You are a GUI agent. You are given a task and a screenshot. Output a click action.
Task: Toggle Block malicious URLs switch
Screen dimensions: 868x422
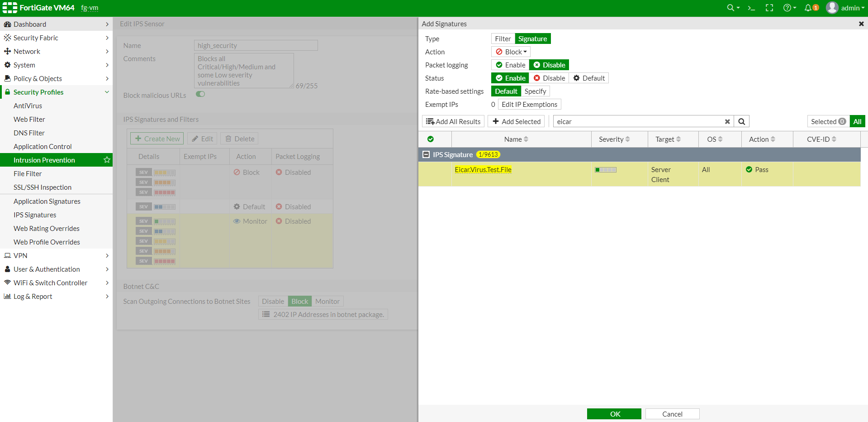200,94
